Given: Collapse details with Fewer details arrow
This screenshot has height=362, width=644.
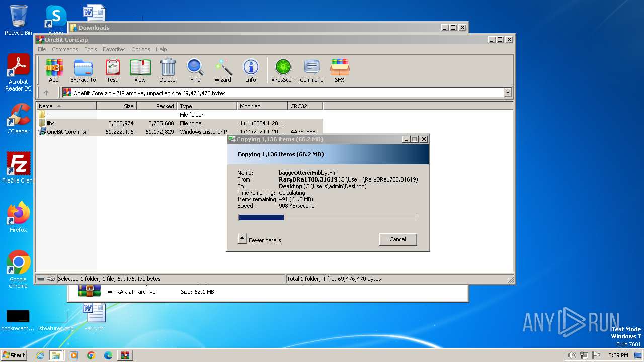Looking at the screenshot, I should coord(243,239).
